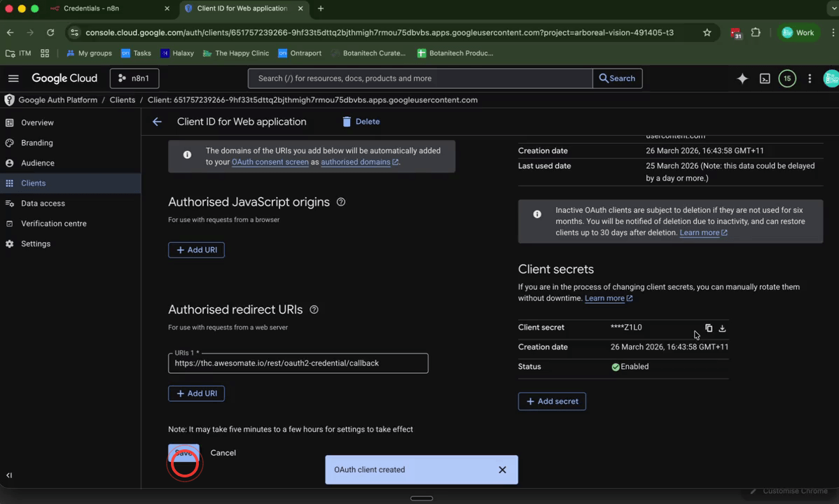The height and width of the screenshot is (504, 839).
Task: Dismiss the OAuth client created notification
Action: 502,470
